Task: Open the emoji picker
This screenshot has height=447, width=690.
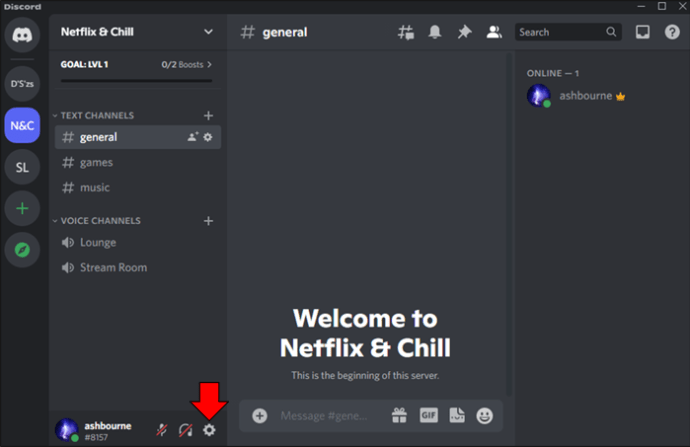Action: click(484, 416)
